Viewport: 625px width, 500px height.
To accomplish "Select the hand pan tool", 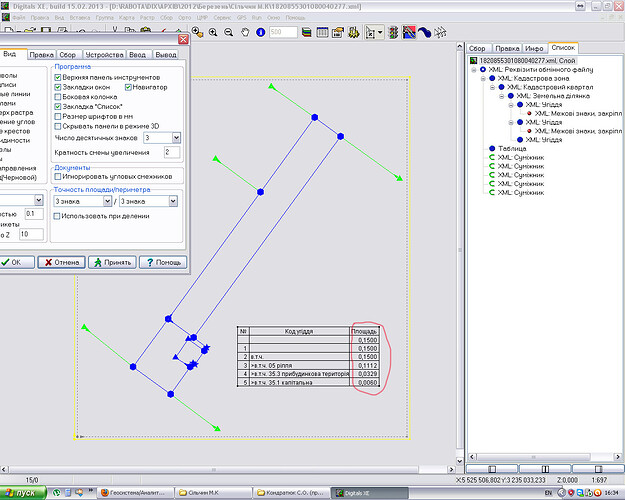I will (245, 32).
